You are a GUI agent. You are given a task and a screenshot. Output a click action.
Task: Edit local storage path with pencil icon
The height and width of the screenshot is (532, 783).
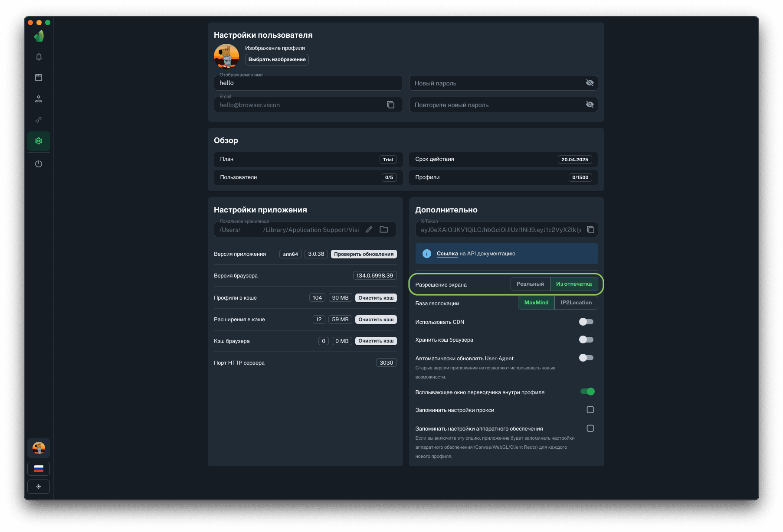click(369, 230)
